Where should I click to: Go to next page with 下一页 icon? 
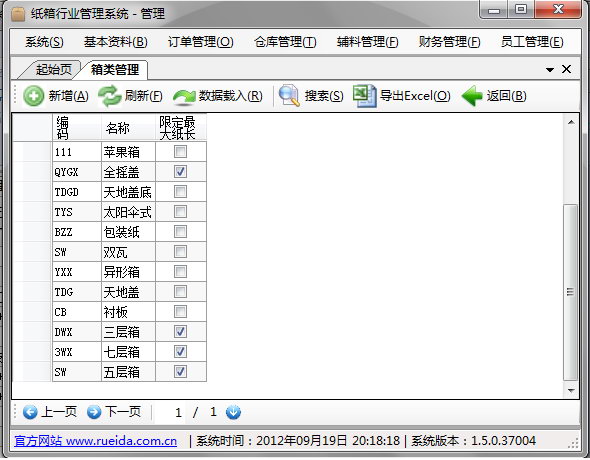pyautogui.click(x=94, y=412)
